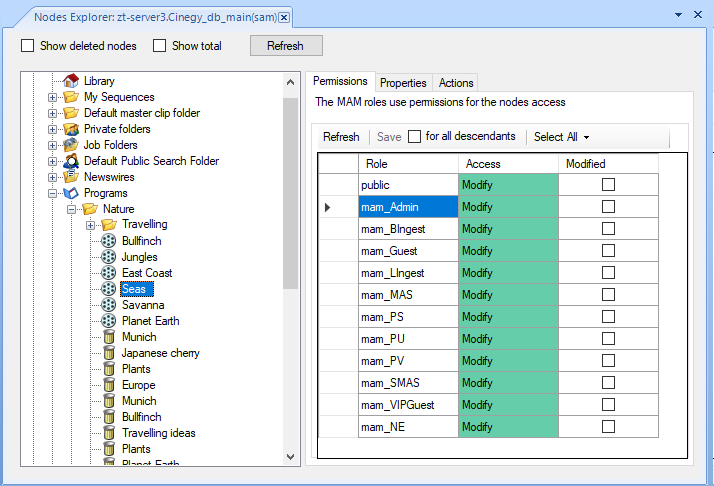Click the mam_SMAS role cell
The image size is (714, 486).
pos(408,383)
